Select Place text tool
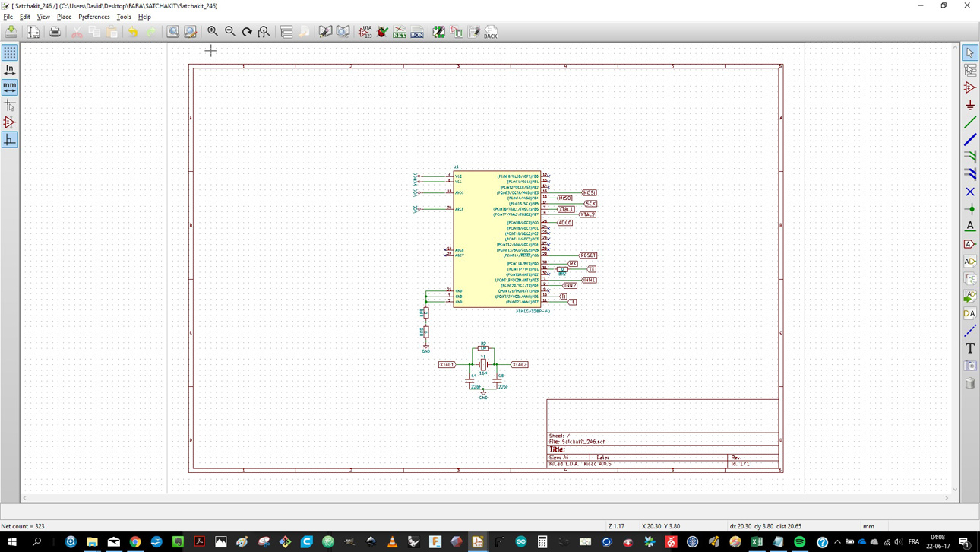 (970, 348)
